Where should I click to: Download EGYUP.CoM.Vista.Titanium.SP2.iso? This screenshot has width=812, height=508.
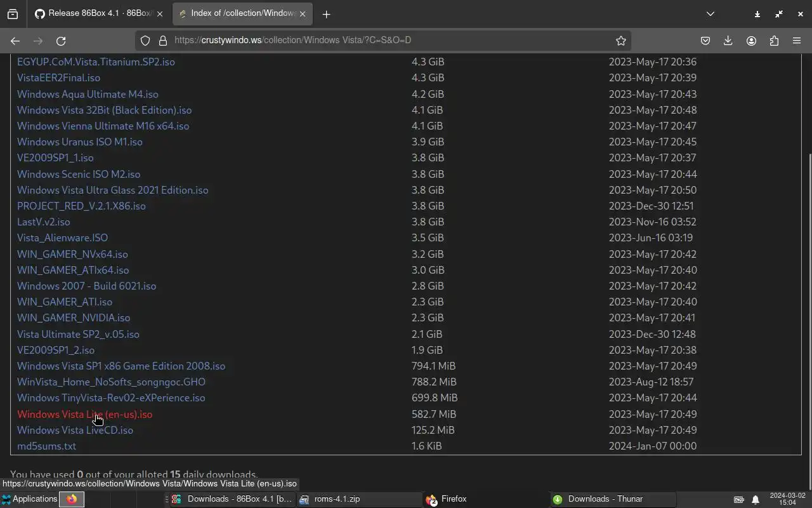[96, 62]
